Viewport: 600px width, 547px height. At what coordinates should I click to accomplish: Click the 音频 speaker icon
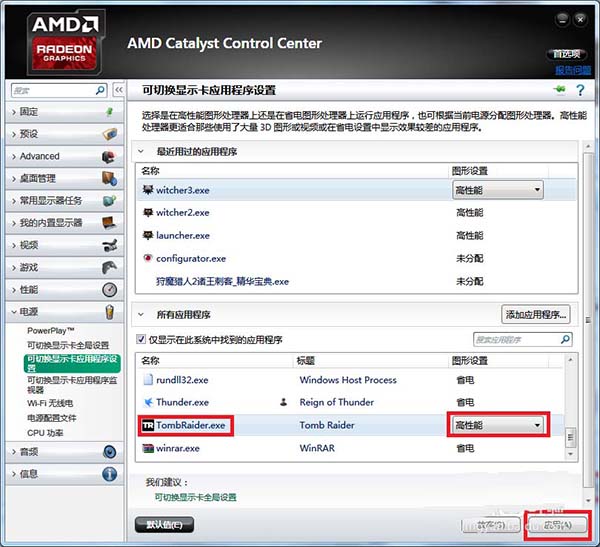pyautogui.click(x=110, y=452)
